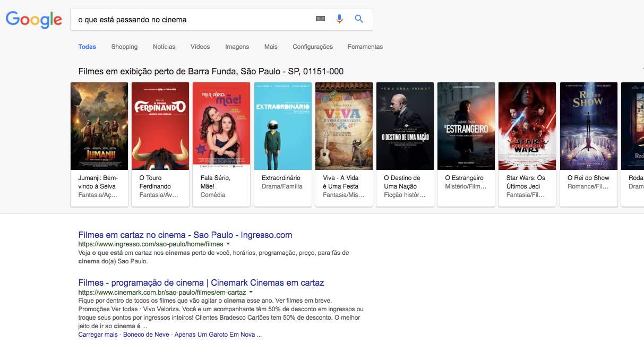Click the Star Wars poster
The image size is (644, 351).
[527, 126]
